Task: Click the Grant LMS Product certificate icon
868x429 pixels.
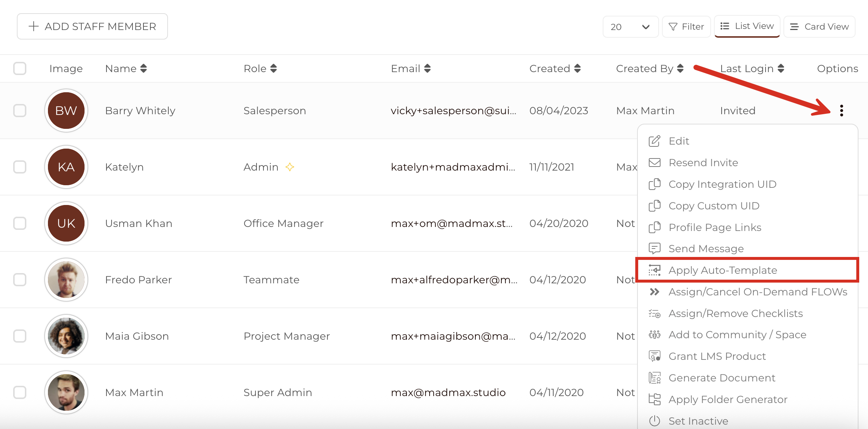Action: pos(654,356)
